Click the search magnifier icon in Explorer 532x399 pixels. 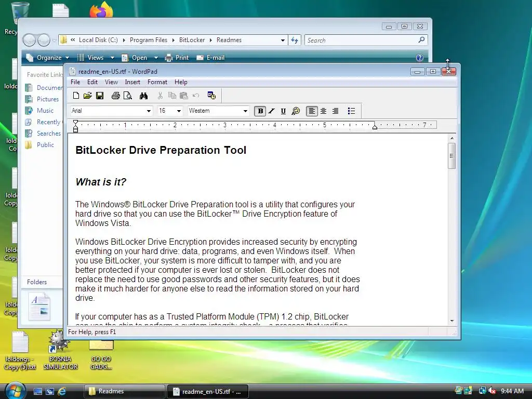421,40
